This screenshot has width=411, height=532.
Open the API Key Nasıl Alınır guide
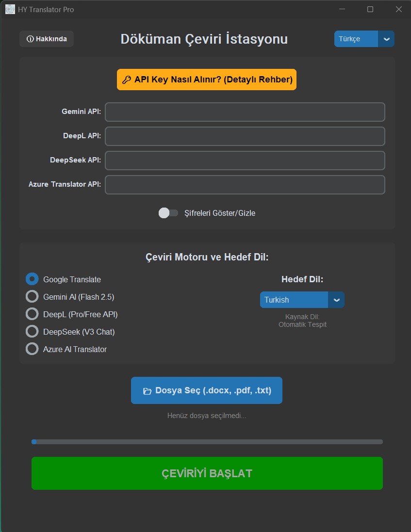pyautogui.click(x=207, y=80)
